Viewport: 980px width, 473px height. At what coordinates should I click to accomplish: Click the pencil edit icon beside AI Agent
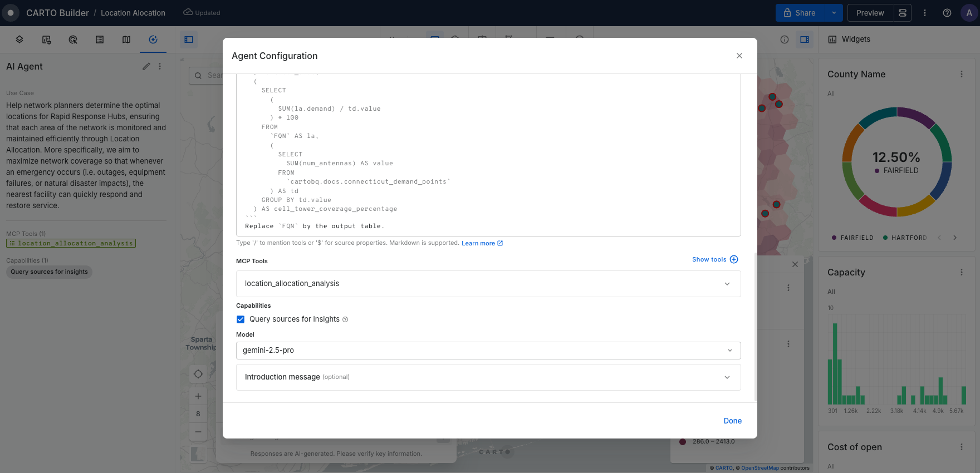[x=146, y=66]
